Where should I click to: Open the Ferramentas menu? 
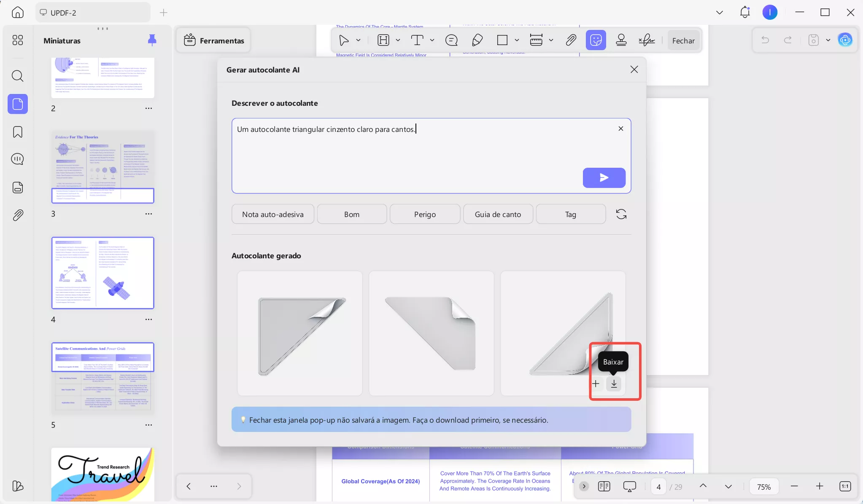pos(214,40)
